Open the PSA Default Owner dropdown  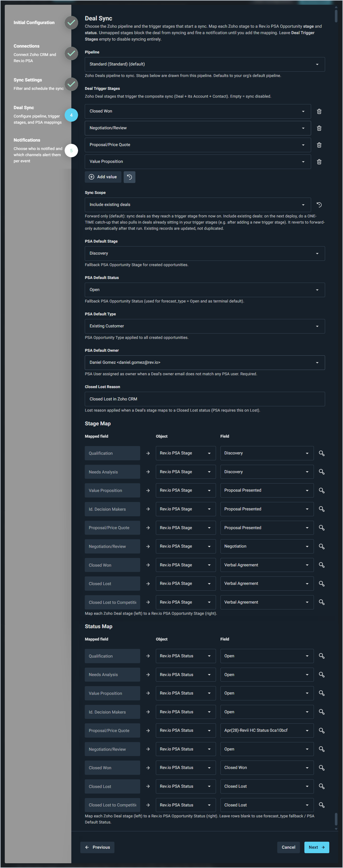(x=205, y=363)
